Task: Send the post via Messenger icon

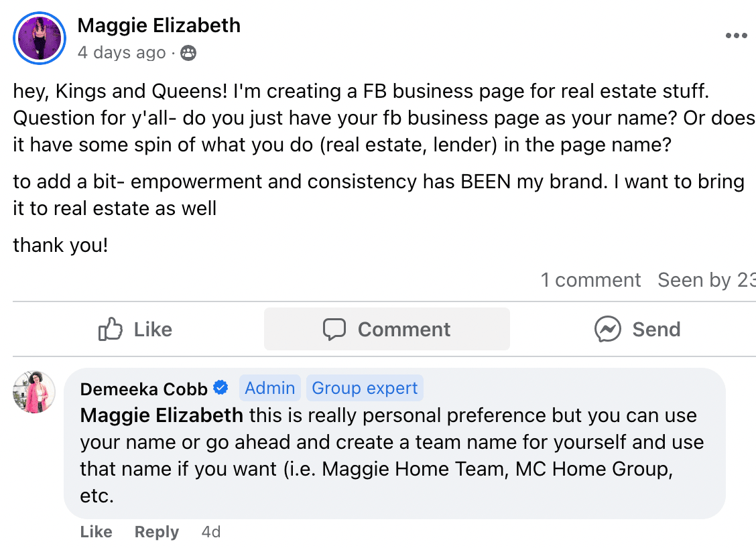Action: tap(637, 330)
